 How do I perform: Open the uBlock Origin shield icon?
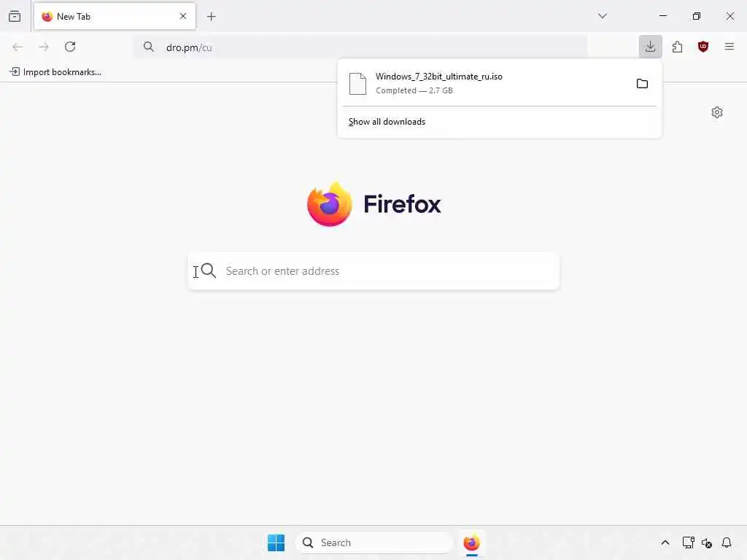(703, 47)
